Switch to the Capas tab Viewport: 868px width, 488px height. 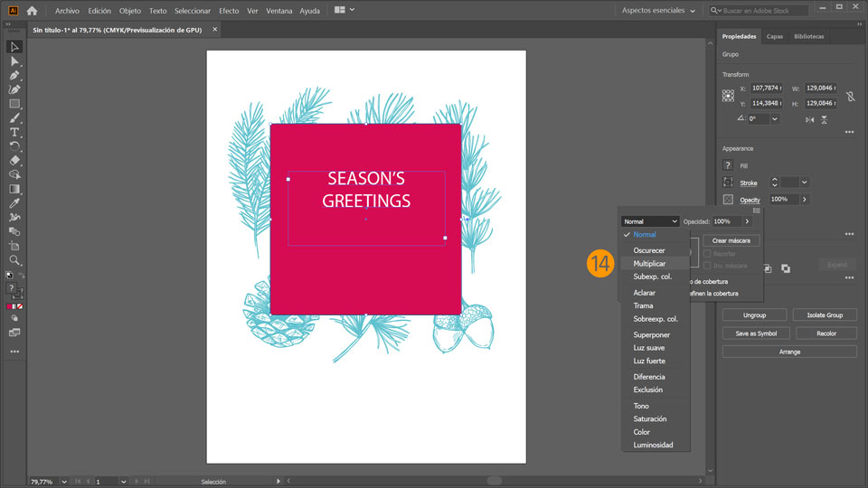pyautogui.click(x=775, y=36)
